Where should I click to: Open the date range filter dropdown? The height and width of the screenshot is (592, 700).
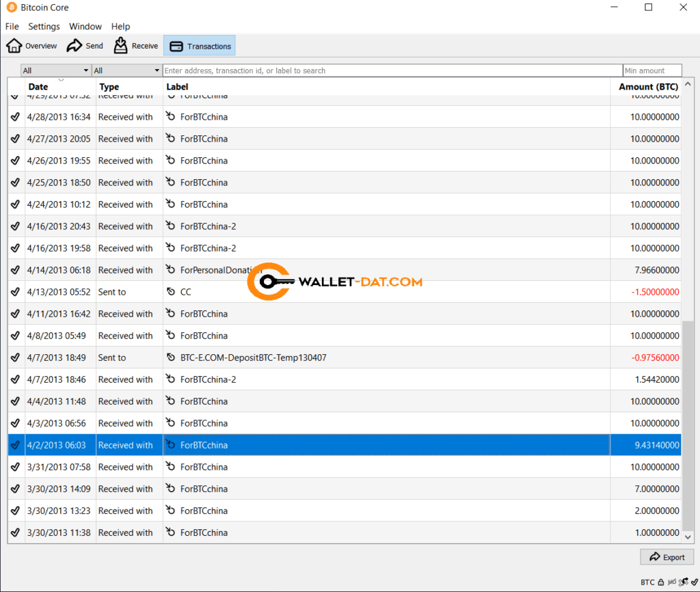point(55,70)
